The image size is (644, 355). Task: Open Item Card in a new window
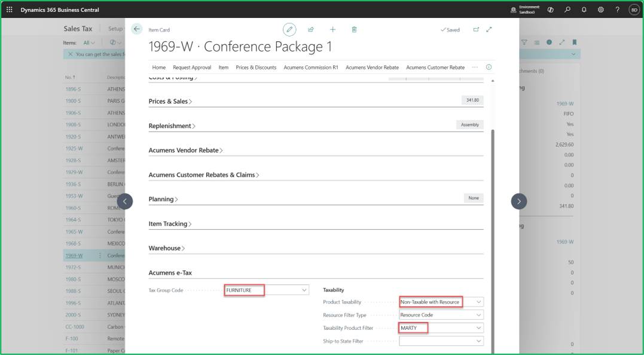[476, 29]
